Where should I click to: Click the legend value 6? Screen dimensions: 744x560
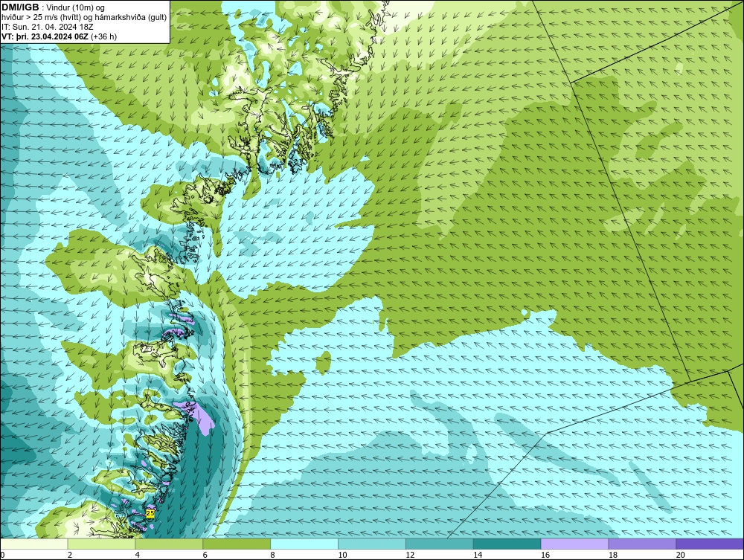pyautogui.click(x=205, y=555)
